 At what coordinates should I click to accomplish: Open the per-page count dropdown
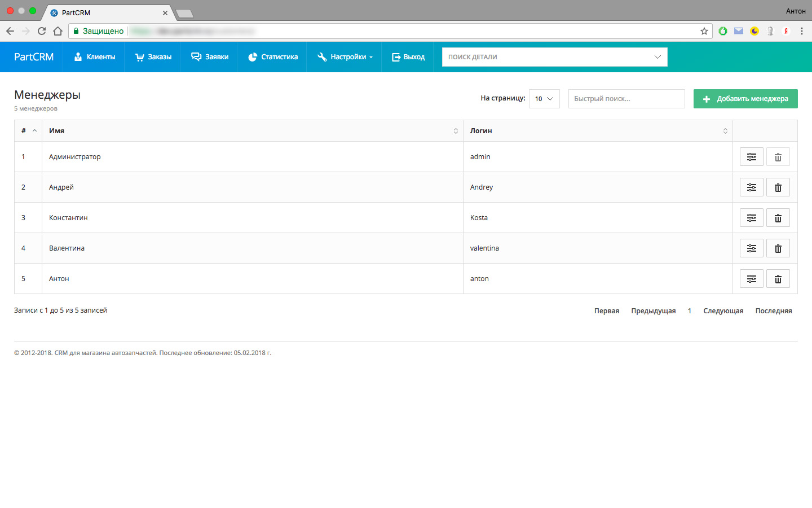tap(544, 99)
